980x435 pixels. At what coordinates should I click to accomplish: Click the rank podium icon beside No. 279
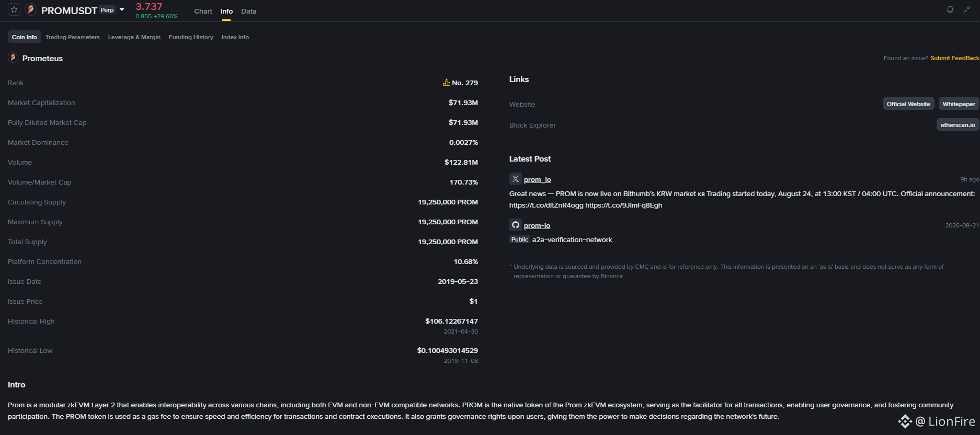447,82
